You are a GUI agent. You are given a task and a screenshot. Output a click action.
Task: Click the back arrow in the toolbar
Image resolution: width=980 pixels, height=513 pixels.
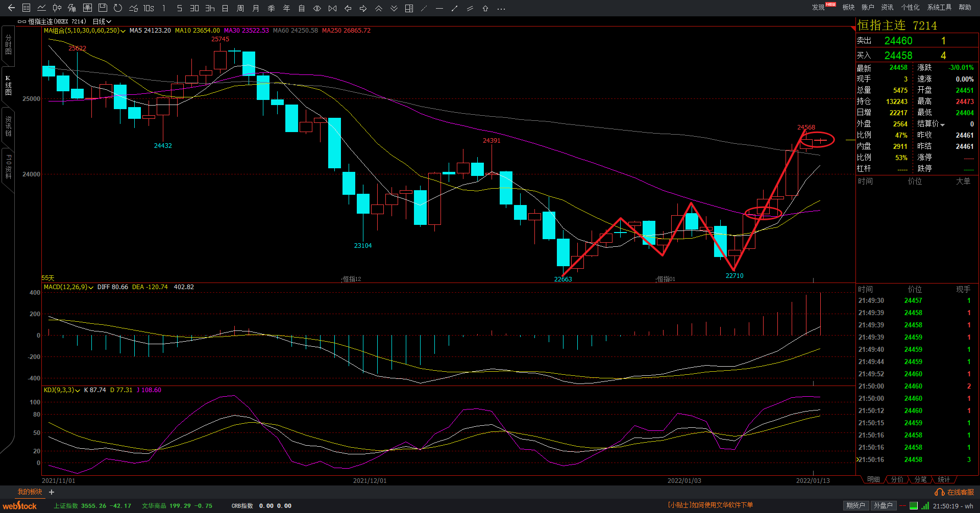coord(11,8)
